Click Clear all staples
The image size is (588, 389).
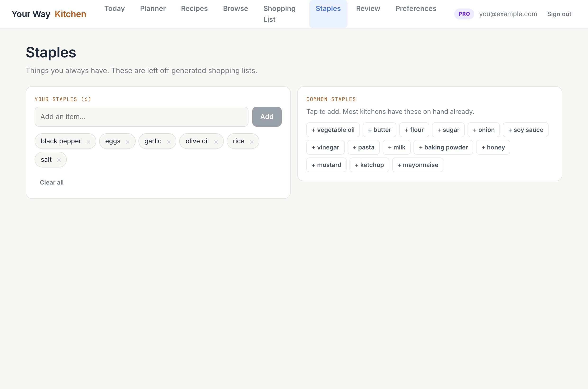[52, 182]
